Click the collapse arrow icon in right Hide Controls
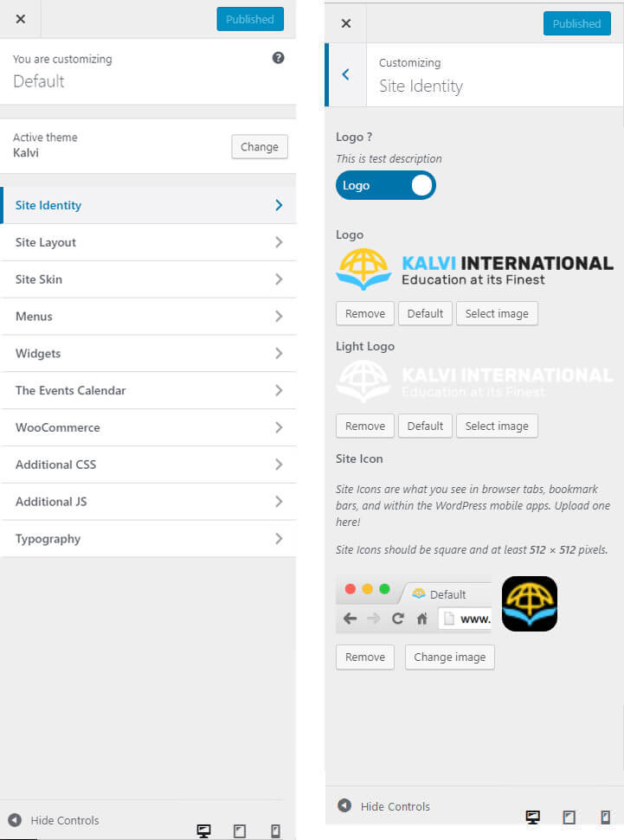The image size is (624, 840). click(x=344, y=805)
